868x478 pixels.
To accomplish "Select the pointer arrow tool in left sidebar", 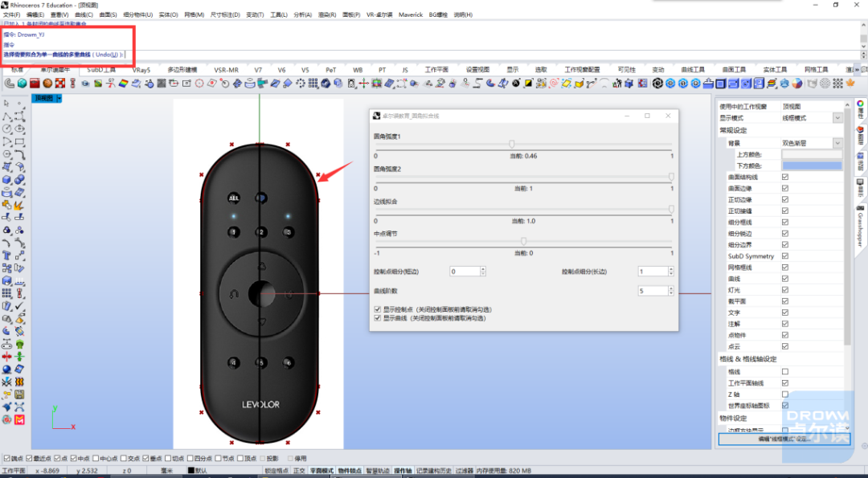I will click(6, 104).
